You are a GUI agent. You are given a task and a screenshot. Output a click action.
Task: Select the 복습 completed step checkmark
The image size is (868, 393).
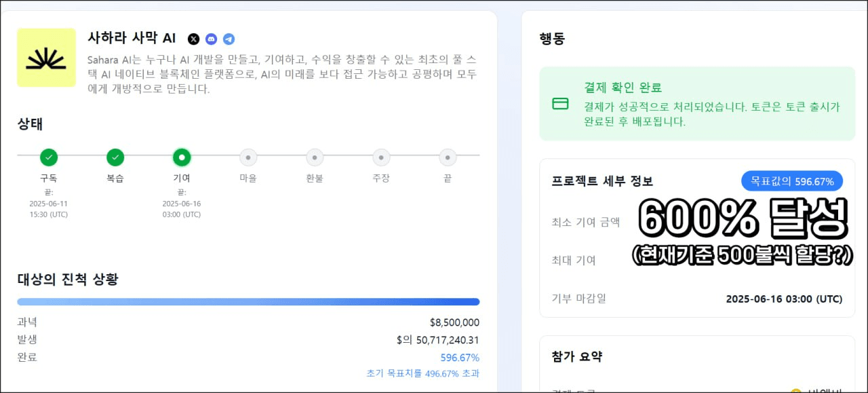click(115, 157)
